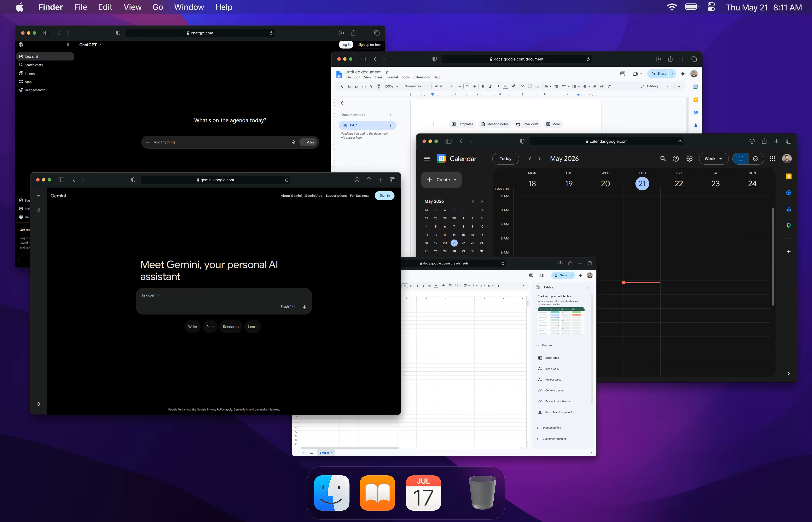
Task: Open the Extensions menu in Docs
Action: click(421, 78)
